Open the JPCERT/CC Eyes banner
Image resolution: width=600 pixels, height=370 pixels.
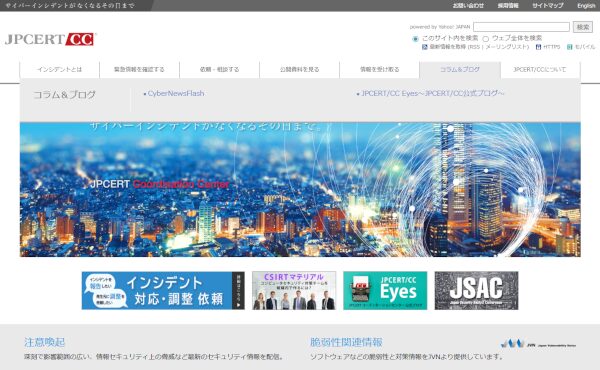click(385, 290)
